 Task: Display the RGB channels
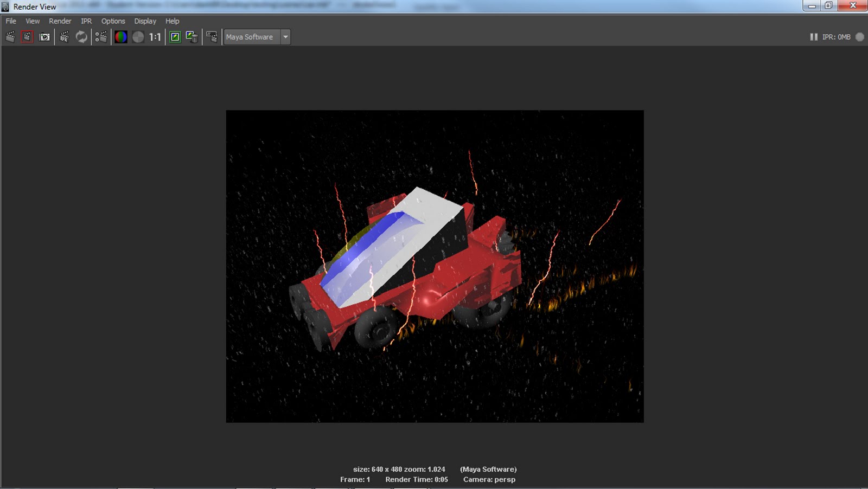120,37
